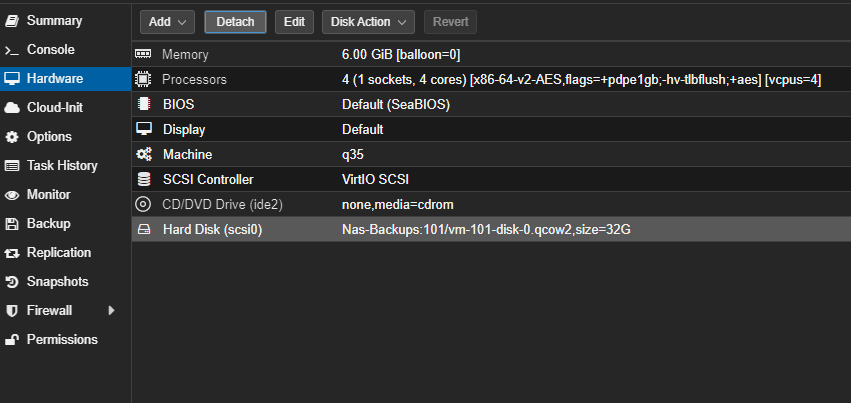This screenshot has width=851, height=403.
Task: Select the Memory row label
Action: point(186,55)
